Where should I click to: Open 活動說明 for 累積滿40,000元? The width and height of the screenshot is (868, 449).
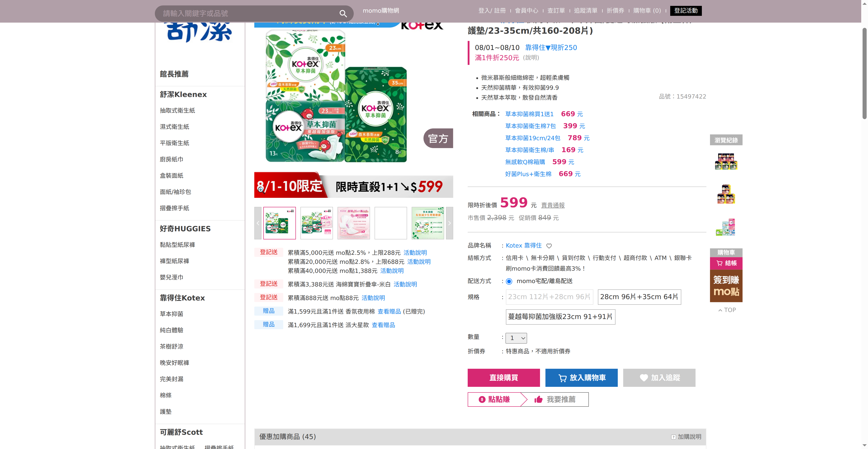click(x=392, y=271)
